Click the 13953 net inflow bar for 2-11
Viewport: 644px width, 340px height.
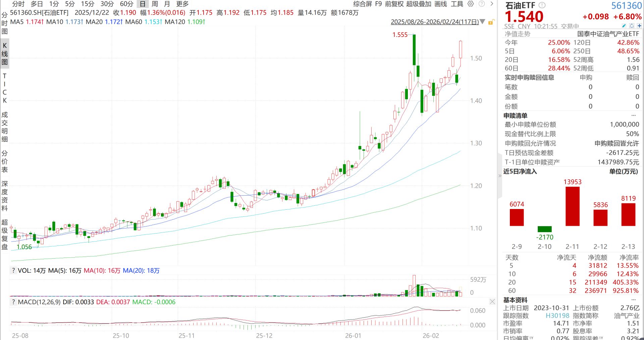[572, 206]
